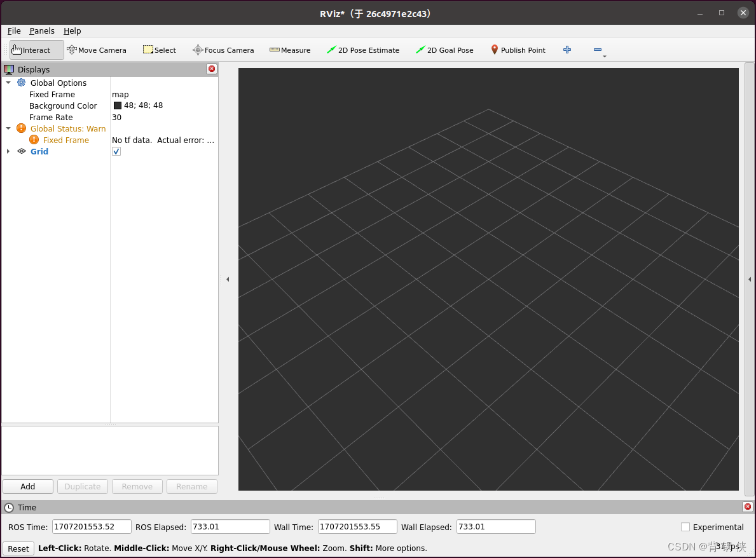Click the Wall Time field
This screenshot has width=756, height=558.
[357, 527]
